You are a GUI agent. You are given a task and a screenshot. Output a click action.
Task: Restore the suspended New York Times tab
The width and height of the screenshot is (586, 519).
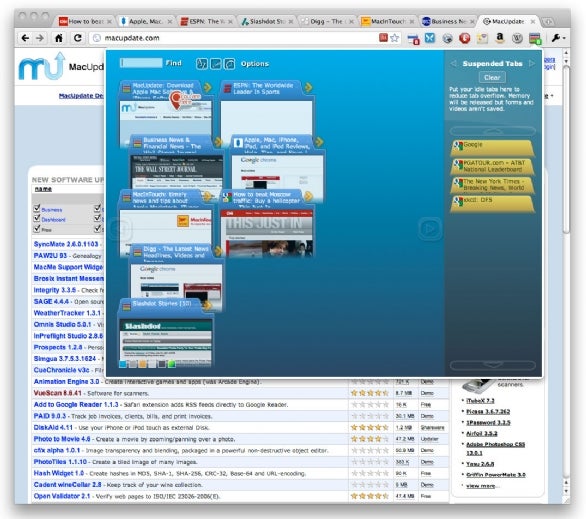pos(492,185)
